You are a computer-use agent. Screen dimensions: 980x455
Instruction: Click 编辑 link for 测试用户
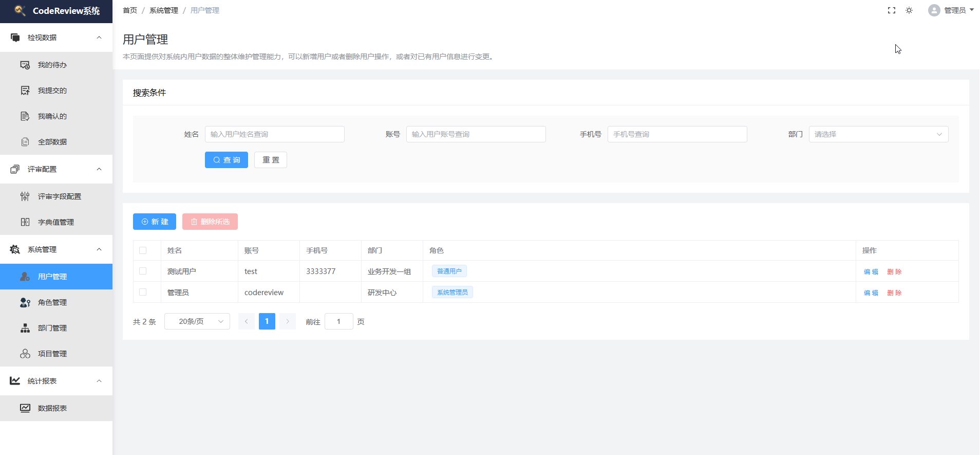click(871, 271)
